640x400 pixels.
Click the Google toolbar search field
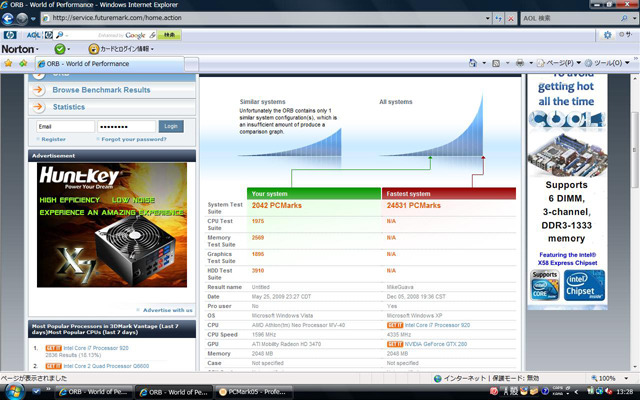coord(107,36)
